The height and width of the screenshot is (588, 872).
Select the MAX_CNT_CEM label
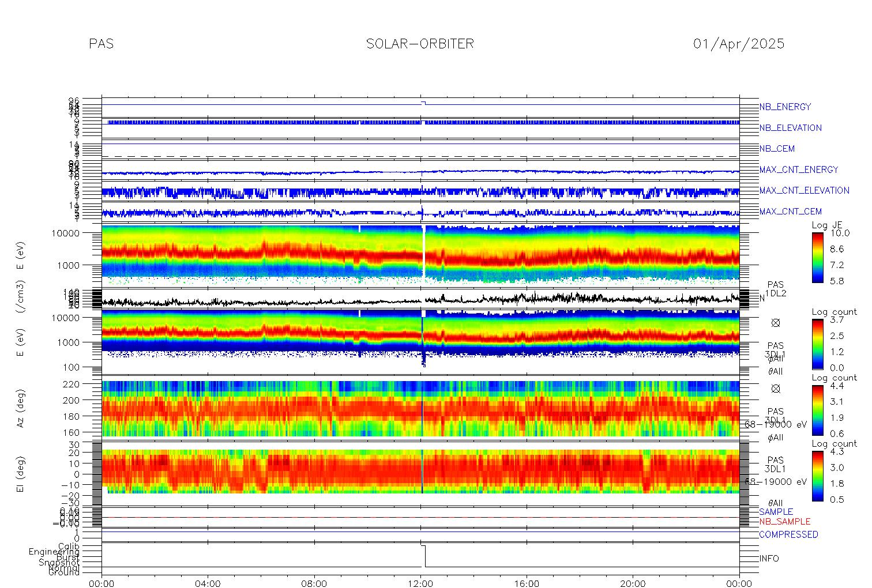click(791, 212)
